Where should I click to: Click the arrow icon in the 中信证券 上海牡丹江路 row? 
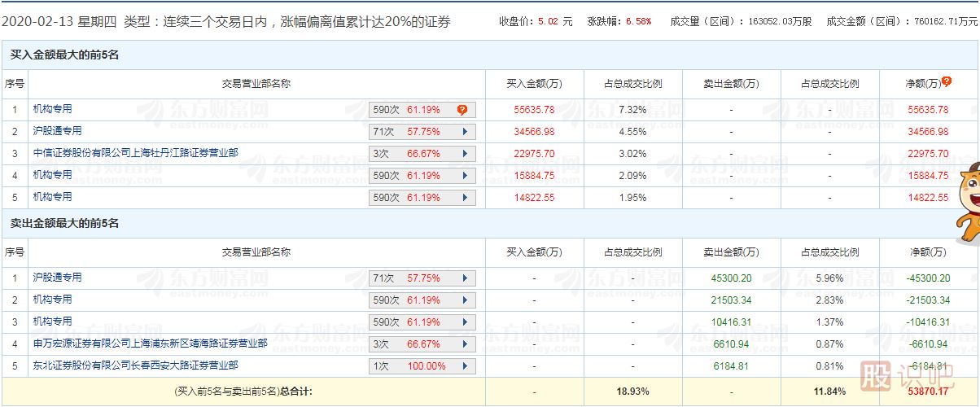coord(465,154)
